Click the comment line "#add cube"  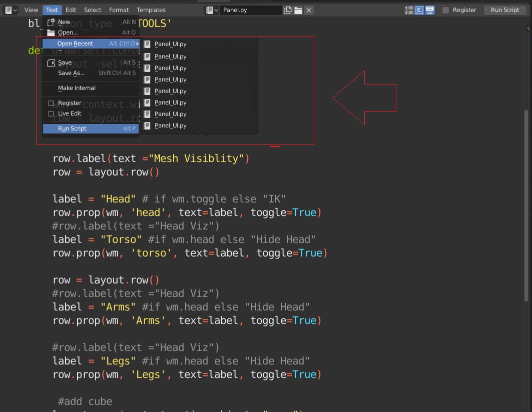(x=85, y=401)
